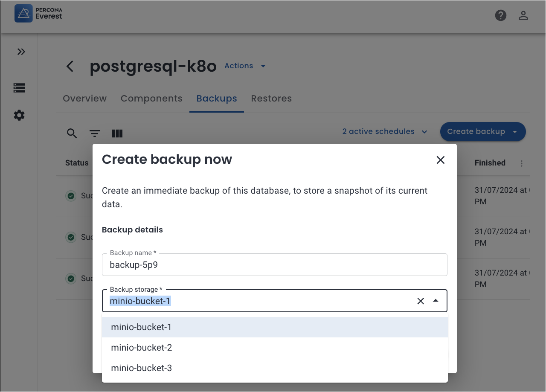
Task: Click the Backup name input field
Action: [274, 265]
